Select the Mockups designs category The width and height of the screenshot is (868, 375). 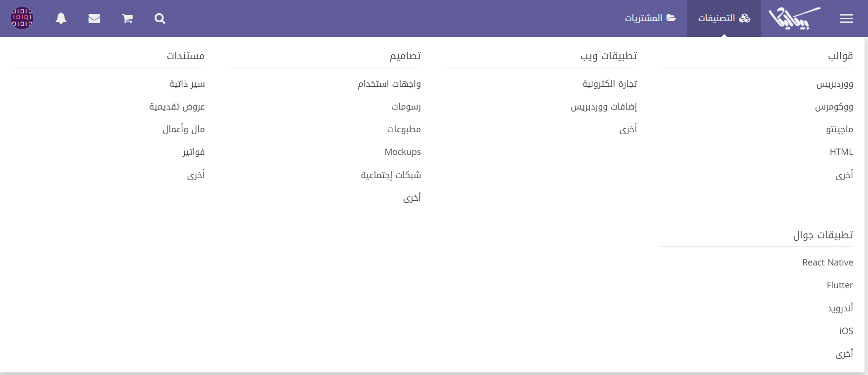tap(403, 152)
